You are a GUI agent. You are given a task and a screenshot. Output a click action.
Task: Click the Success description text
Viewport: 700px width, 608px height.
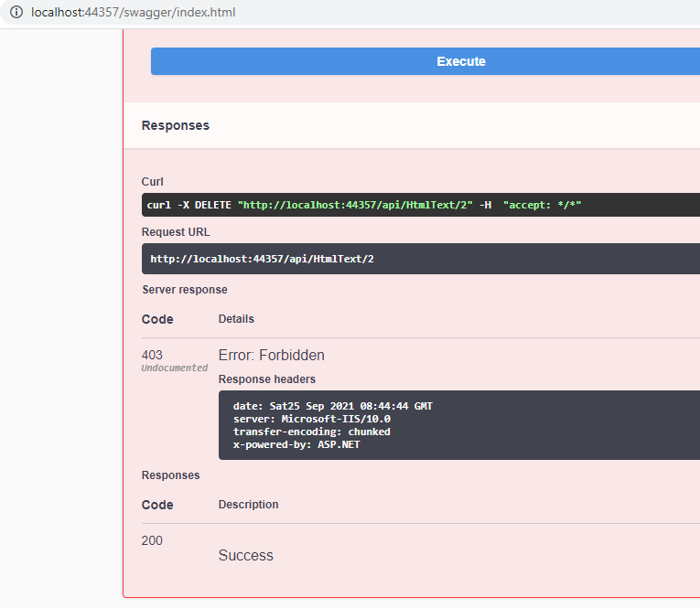point(245,555)
